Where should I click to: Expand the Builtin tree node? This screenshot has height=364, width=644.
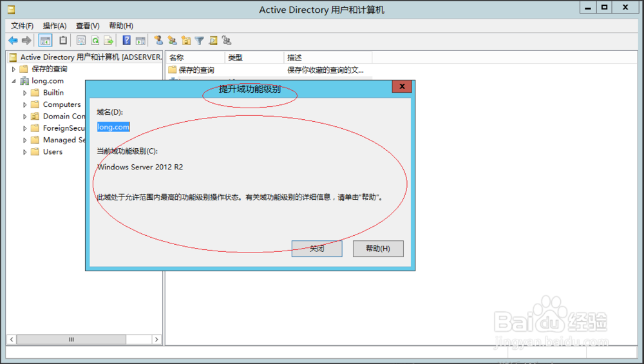click(x=24, y=93)
